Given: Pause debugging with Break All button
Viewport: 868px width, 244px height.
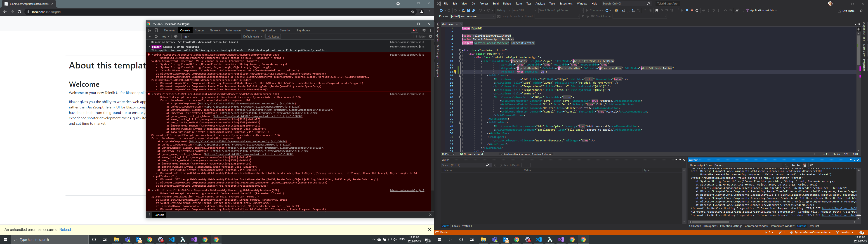Looking at the screenshot, I should (x=687, y=10).
